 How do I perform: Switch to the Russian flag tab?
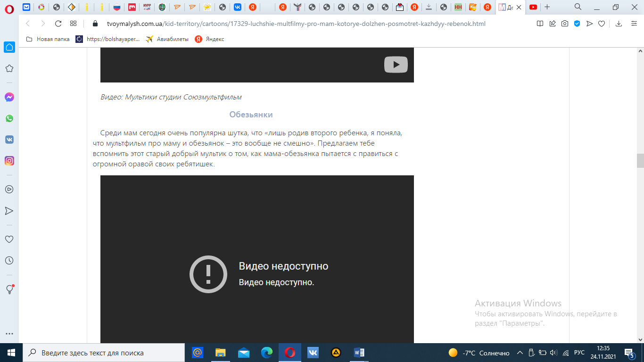[117, 7]
